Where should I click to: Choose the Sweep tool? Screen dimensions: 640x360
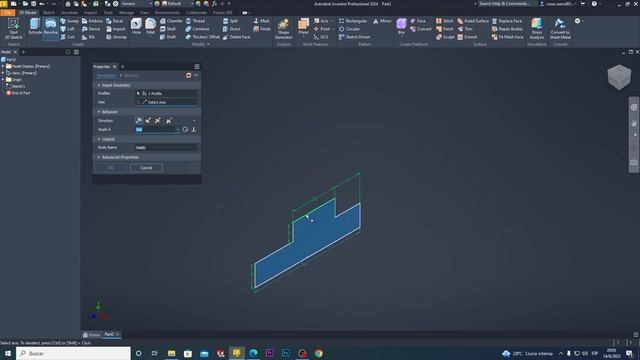pyautogui.click(x=69, y=21)
